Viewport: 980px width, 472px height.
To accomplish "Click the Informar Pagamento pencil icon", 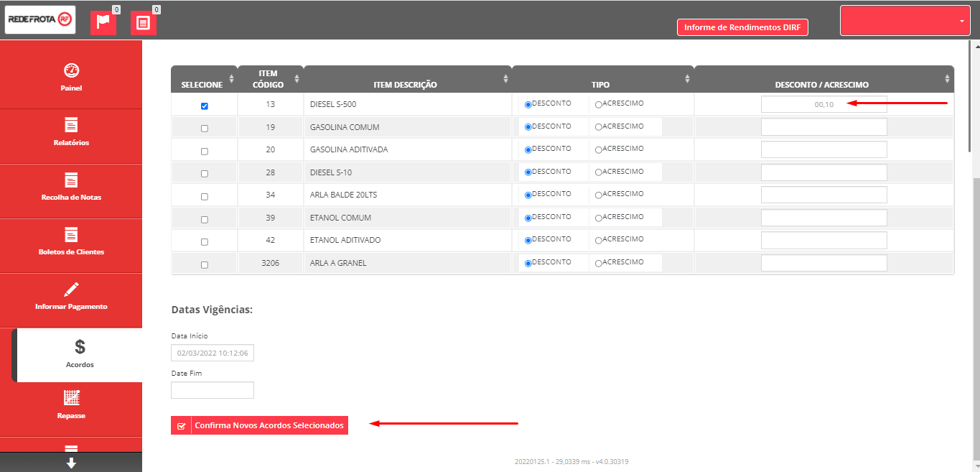I will pos(71,290).
